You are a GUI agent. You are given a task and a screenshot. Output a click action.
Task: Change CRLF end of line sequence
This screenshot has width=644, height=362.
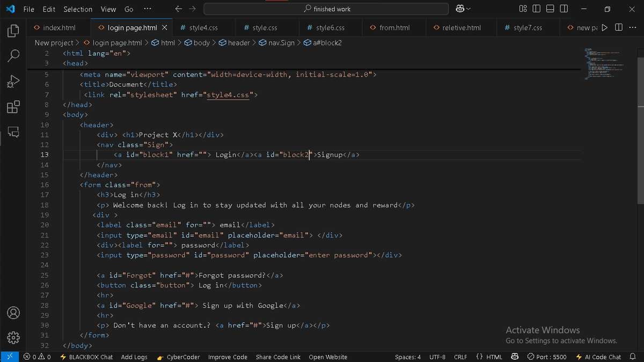coord(460,357)
